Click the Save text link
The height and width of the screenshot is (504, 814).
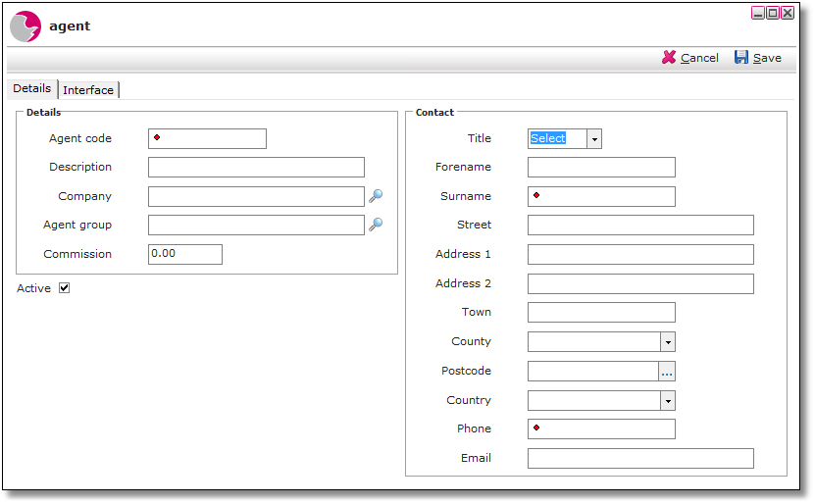coord(767,58)
